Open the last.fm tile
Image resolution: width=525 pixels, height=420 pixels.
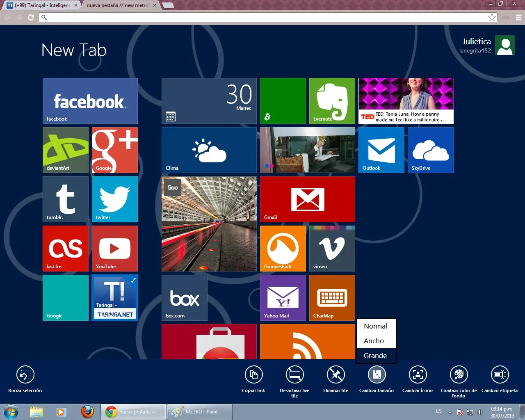(66, 249)
